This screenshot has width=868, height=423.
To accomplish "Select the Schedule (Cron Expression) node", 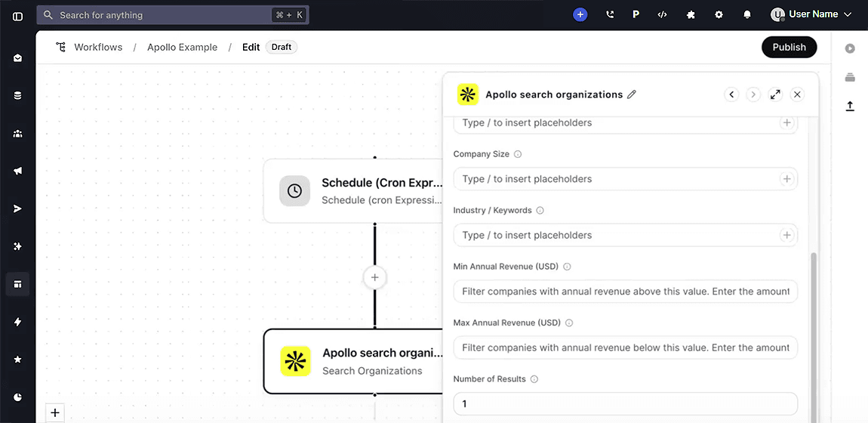I will click(x=353, y=191).
